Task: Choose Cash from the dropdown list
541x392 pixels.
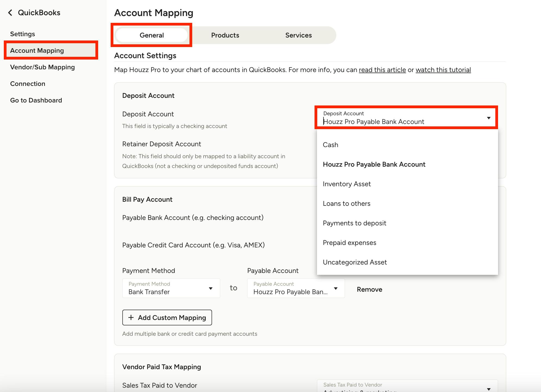Action: (331, 145)
